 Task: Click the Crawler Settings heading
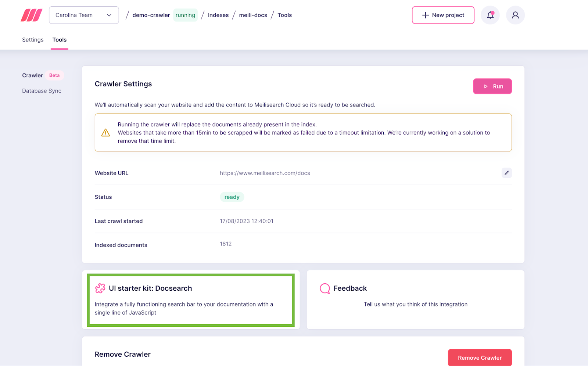[123, 84]
